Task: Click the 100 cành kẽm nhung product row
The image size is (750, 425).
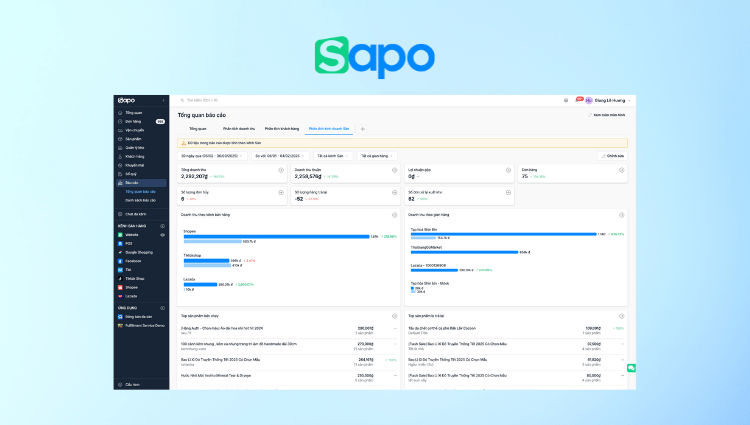Action: pyautogui.click(x=288, y=346)
